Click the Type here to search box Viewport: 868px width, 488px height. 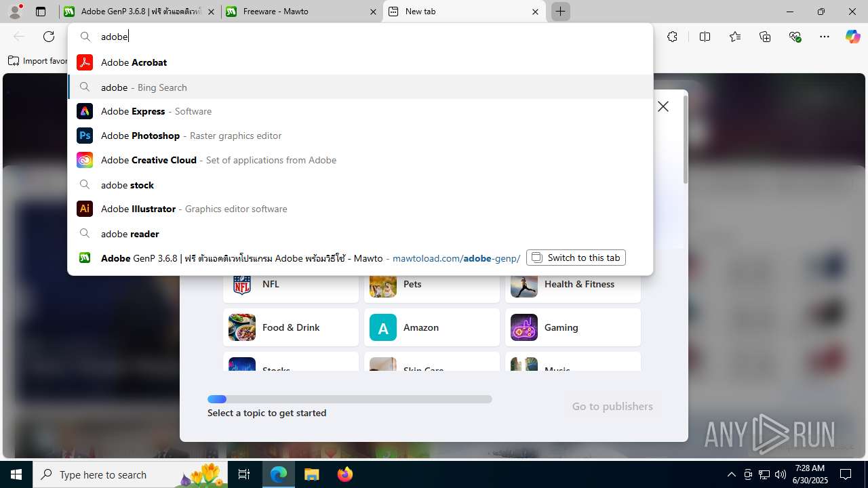[131, 474]
